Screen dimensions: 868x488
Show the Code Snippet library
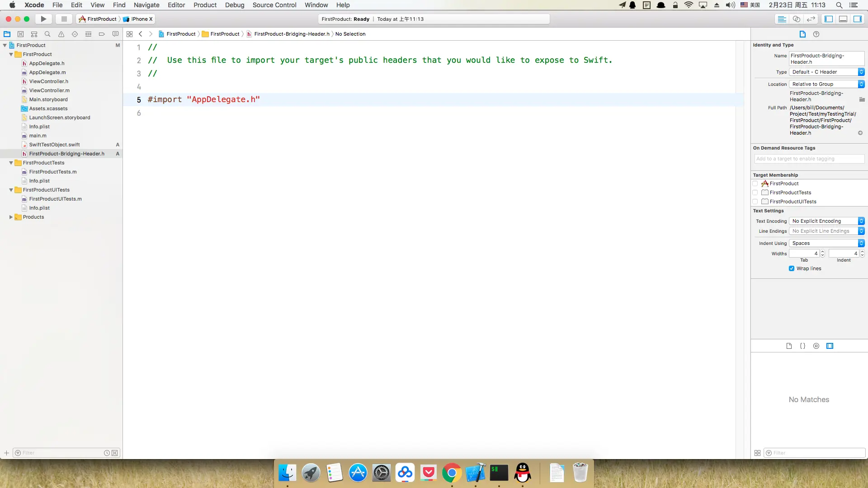point(802,346)
